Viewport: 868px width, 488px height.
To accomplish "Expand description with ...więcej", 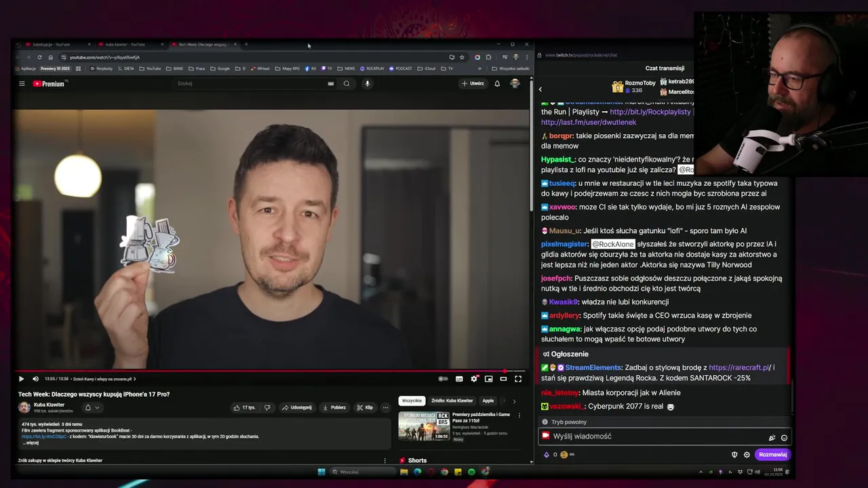I will (x=31, y=443).
